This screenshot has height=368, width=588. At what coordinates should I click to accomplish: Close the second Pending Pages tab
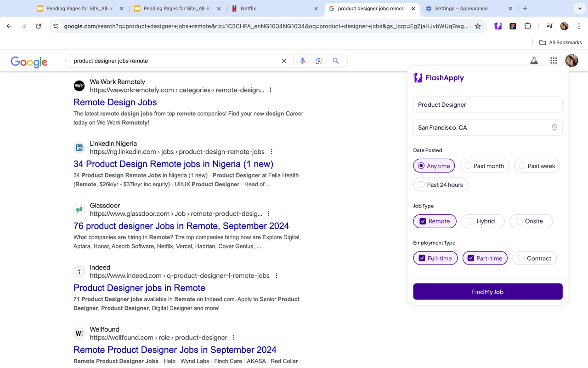(x=218, y=8)
